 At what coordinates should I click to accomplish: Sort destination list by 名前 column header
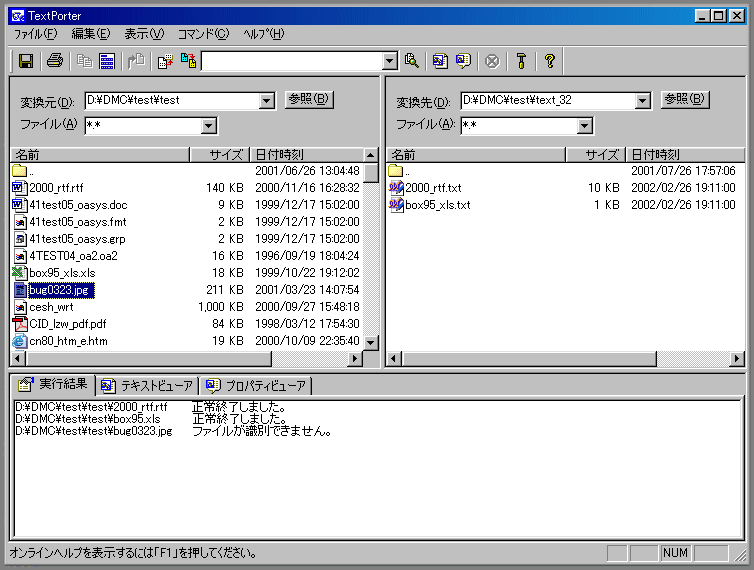pos(476,155)
